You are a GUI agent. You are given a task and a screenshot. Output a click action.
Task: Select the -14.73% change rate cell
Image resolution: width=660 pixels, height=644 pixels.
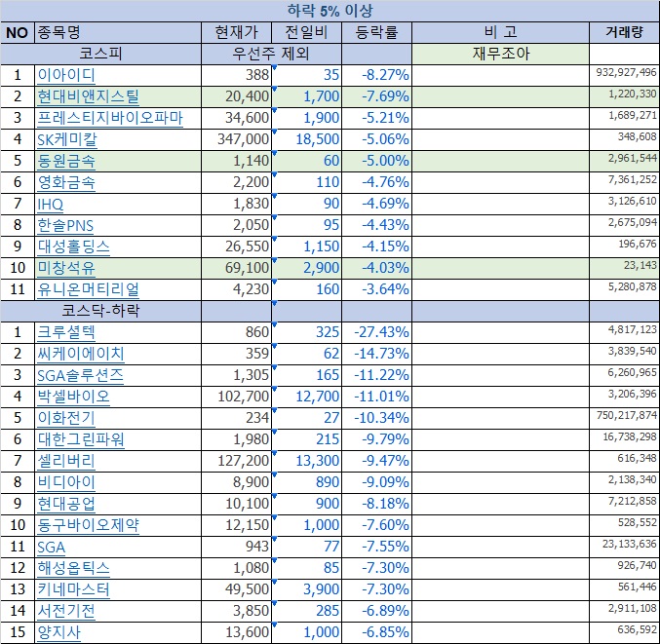point(376,355)
